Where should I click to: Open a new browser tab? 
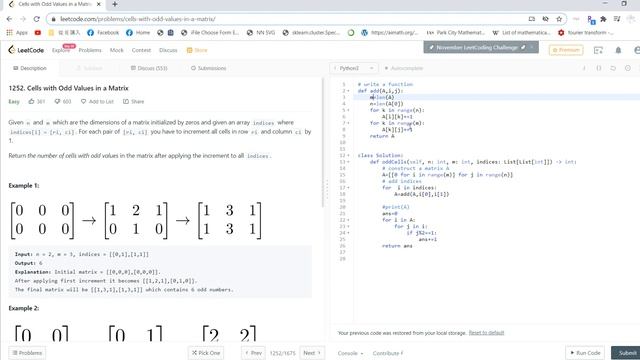[x=115, y=4]
